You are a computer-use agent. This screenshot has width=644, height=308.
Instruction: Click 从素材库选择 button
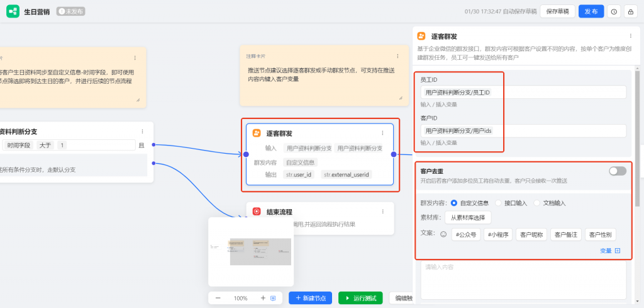pos(468,217)
